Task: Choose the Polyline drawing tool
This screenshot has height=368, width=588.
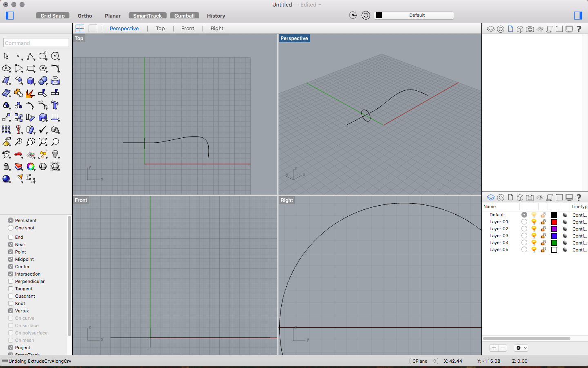Action: (x=31, y=56)
